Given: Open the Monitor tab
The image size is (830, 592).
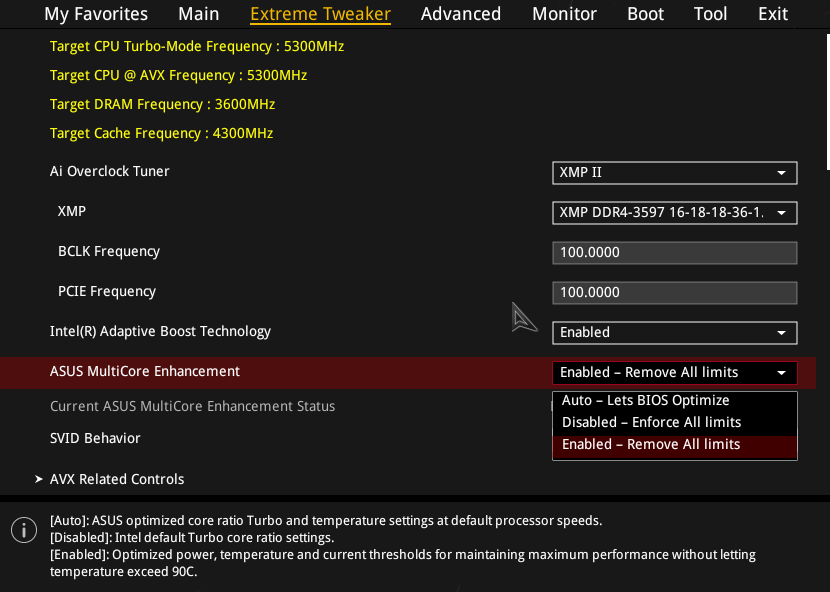Looking at the screenshot, I should (564, 14).
